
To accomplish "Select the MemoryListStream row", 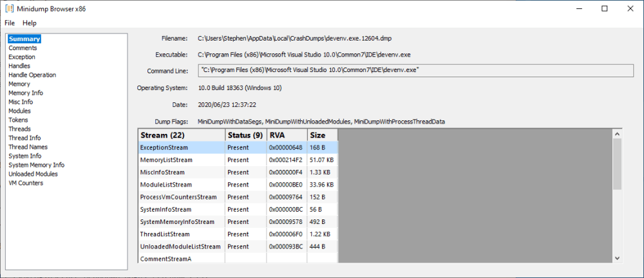I will click(x=238, y=160).
